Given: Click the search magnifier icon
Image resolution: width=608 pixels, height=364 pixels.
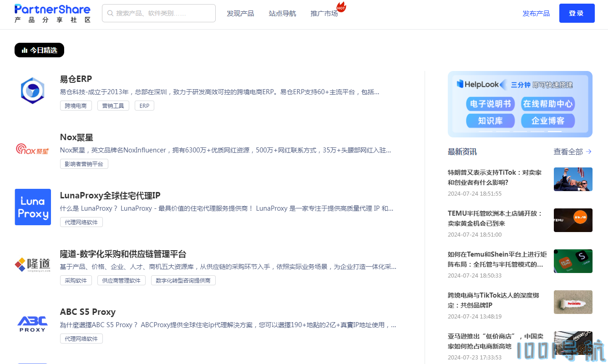Looking at the screenshot, I should pyautogui.click(x=110, y=13).
